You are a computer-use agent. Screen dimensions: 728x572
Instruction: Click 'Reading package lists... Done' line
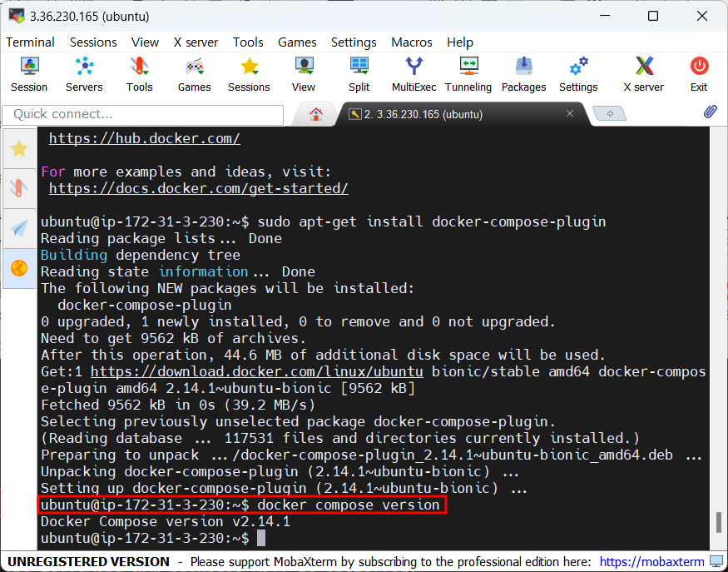[161, 238]
